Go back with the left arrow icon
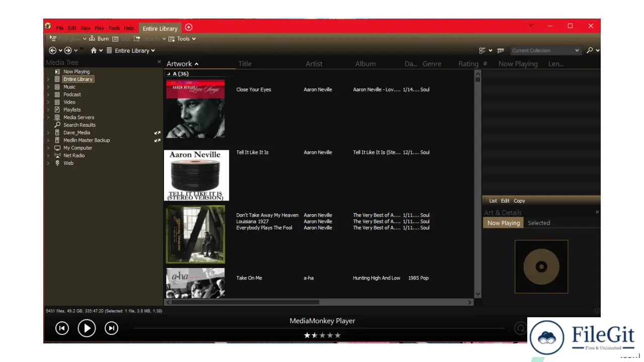 coord(53,50)
